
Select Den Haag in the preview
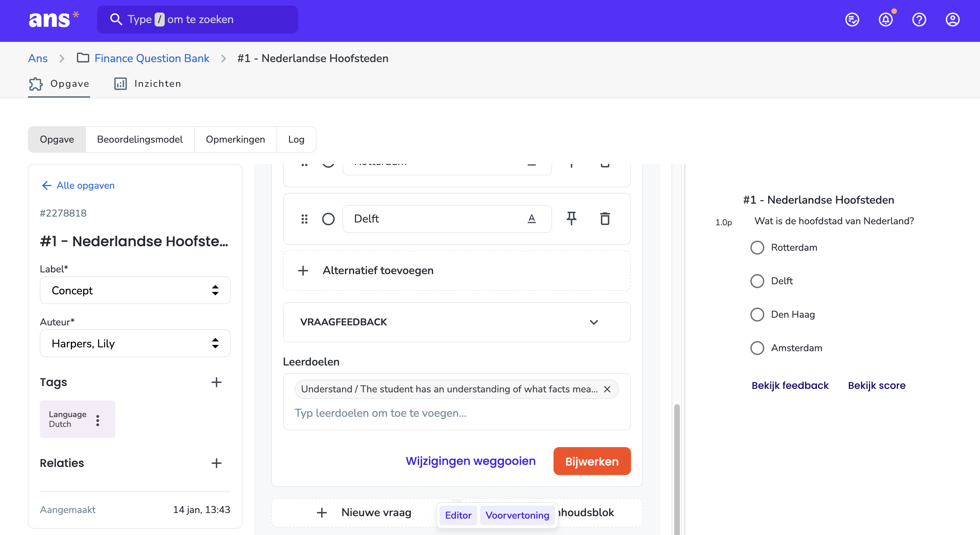tap(757, 315)
